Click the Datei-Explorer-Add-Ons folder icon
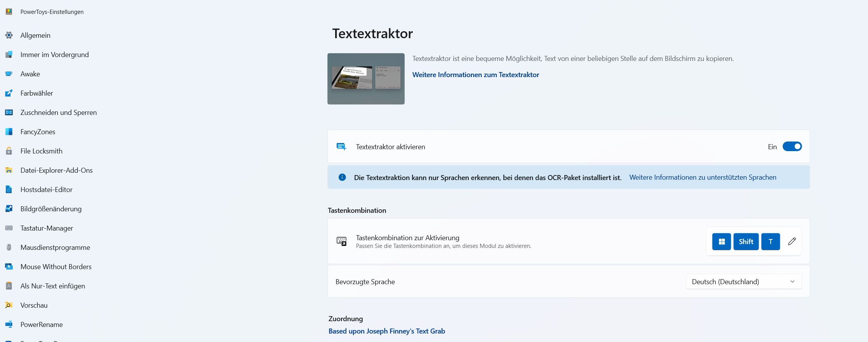The width and height of the screenshot is (868, 342). pyautogui.click(x=9, y=170)
